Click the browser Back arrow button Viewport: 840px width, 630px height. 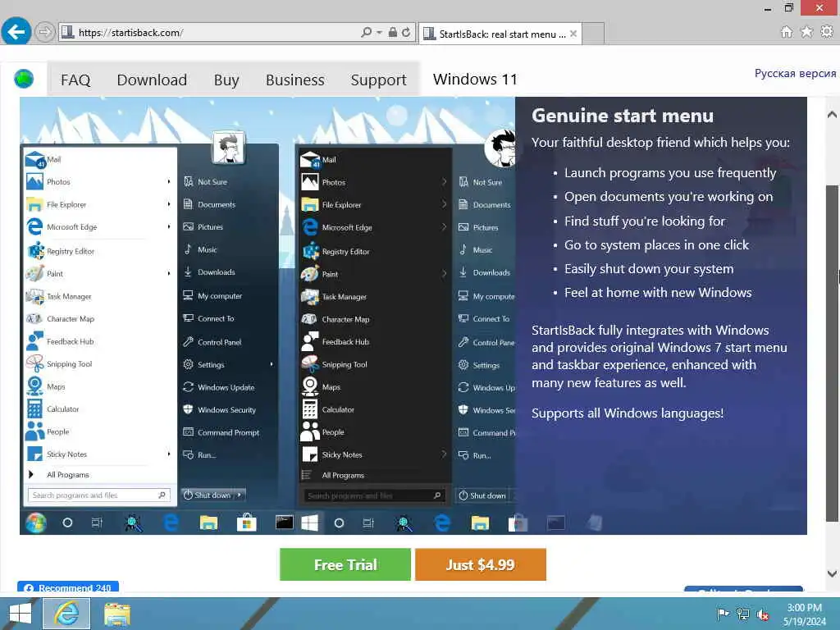tap(16, 32)
